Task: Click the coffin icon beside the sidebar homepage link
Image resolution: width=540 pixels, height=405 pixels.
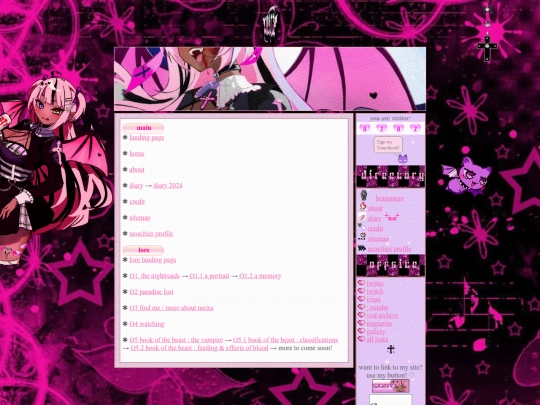Action: coord(364,195)
